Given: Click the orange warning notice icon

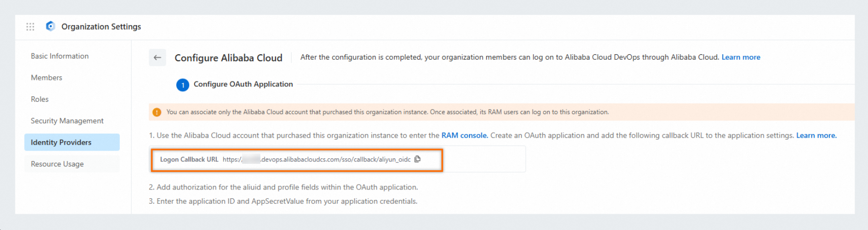Looking at the screenshot, I should 157,112.
